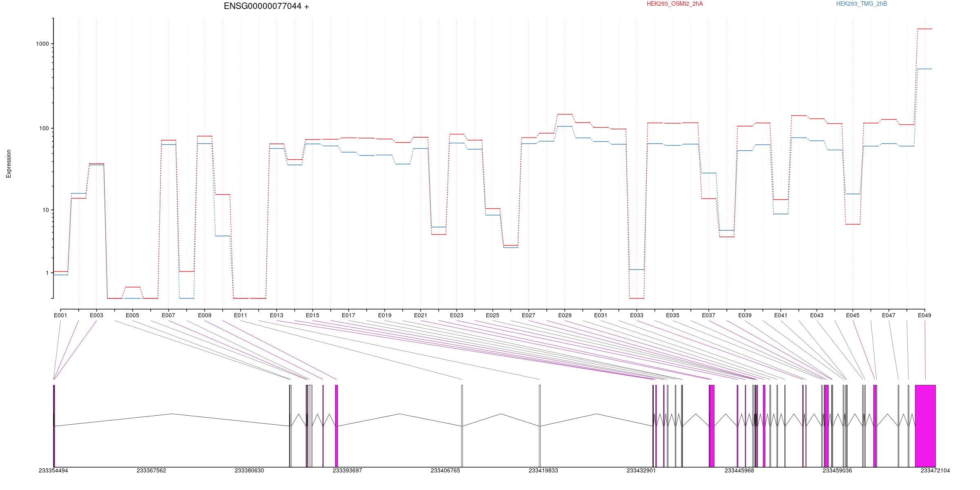
Task: Click the y-axis tick value 1000
Action: click(42, 44)
